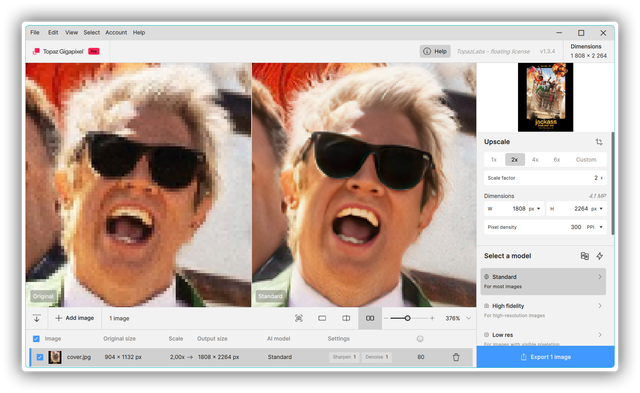The height and width of the screenshot is (393, 640).
Task: Select the Low res model
Action: 543,337
